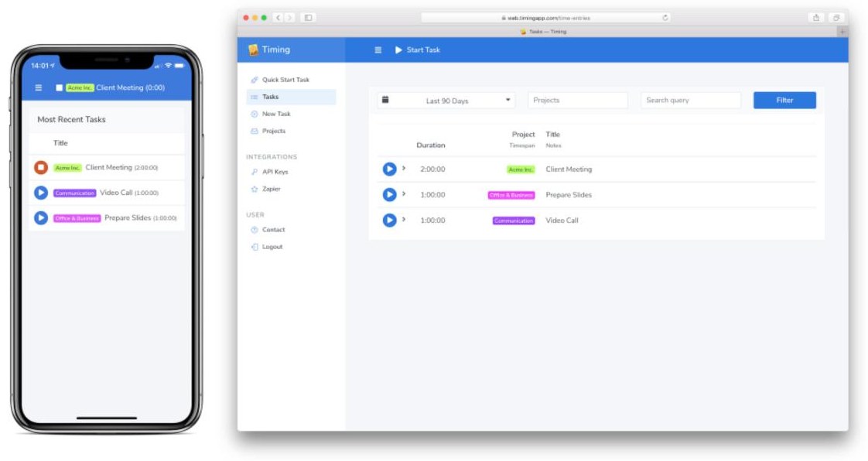Start the Client Meeting task in the web table
This screenshot has width=868, height=461.
coord(390,169)
